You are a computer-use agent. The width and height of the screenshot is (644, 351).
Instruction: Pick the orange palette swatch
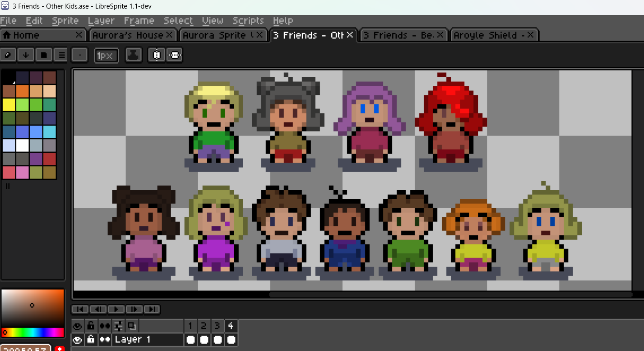point(23,91)
